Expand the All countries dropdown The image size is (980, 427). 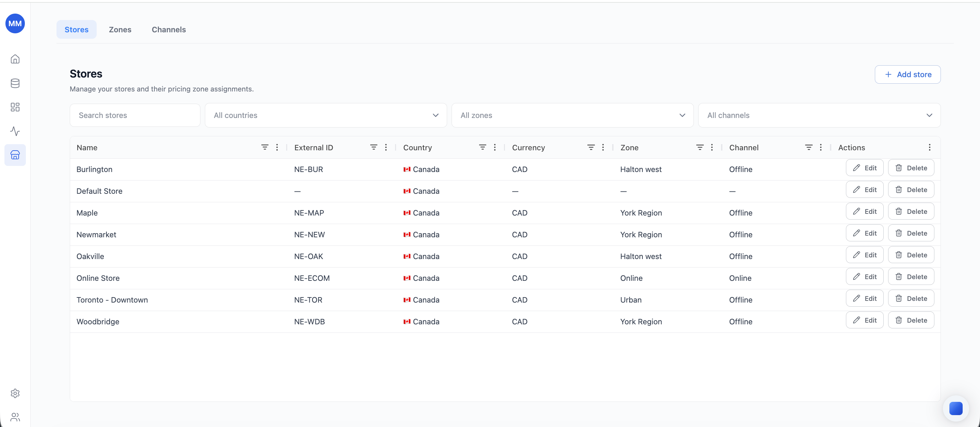(x=326, y=115)
